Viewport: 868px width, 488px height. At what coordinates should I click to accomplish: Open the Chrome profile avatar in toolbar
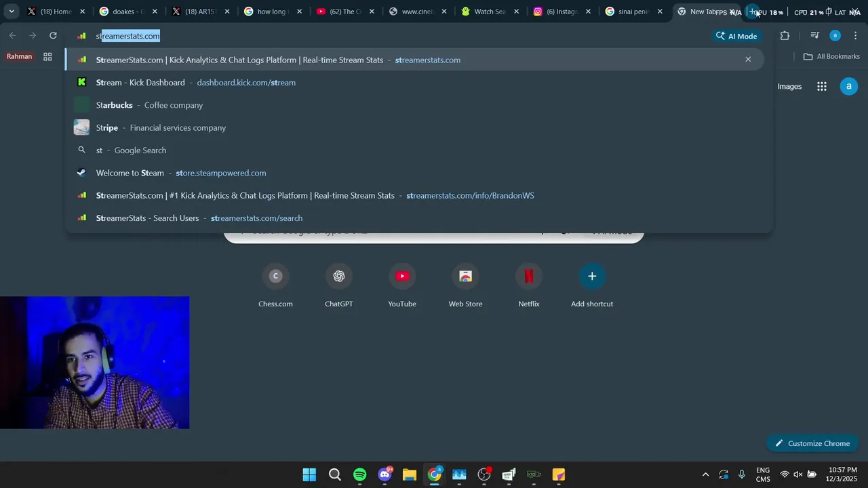coord(835,36)
